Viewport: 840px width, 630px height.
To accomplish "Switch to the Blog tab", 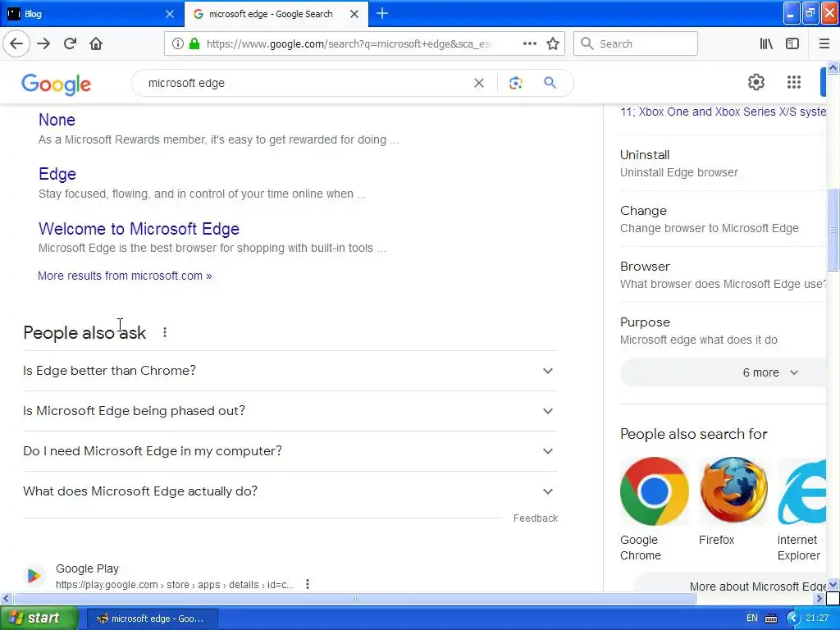I will [x=91, y=14].
